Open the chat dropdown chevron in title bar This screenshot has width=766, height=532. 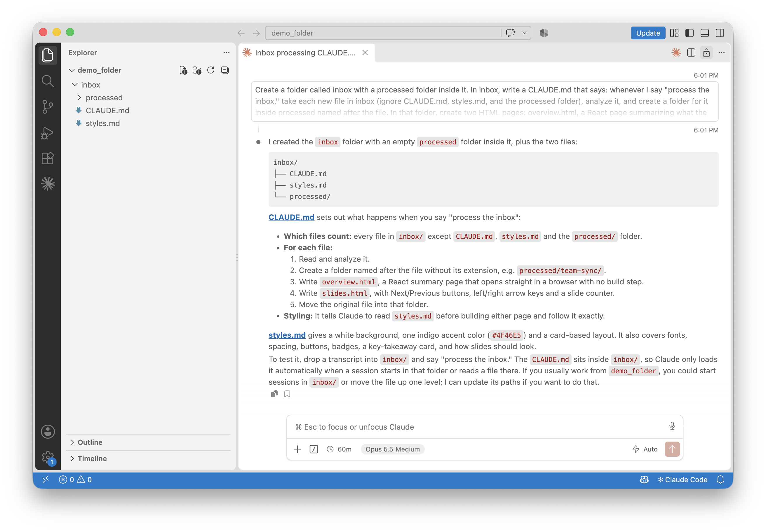click(525, 33)
